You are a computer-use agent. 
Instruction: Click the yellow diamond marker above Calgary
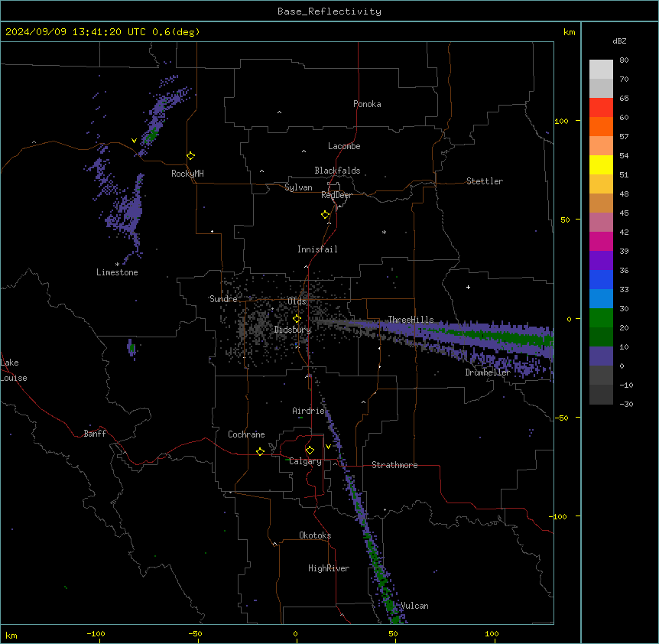(310, 450)
